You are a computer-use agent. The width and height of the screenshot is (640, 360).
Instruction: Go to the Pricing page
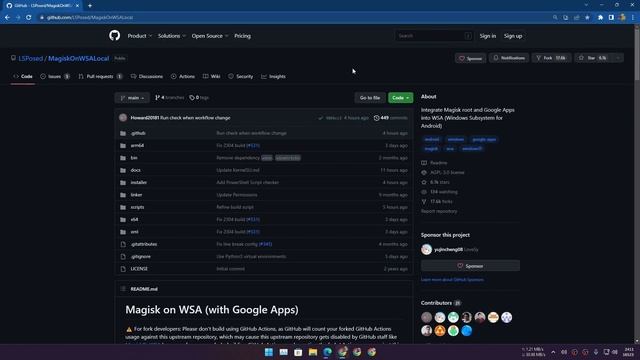point(242,36)
